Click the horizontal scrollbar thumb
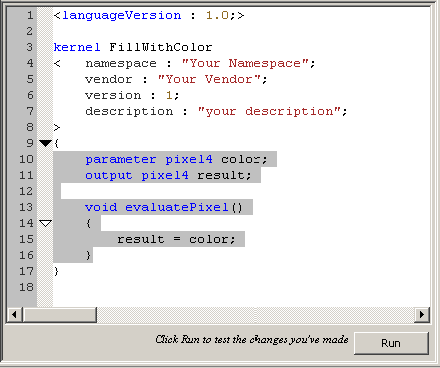The width and height of the screenshot is (440, 368). (x=60, y=314)
